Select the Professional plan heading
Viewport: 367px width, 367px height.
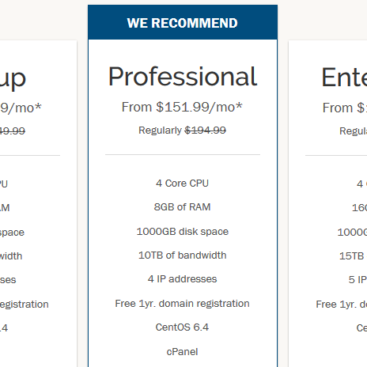click(183, 77)
